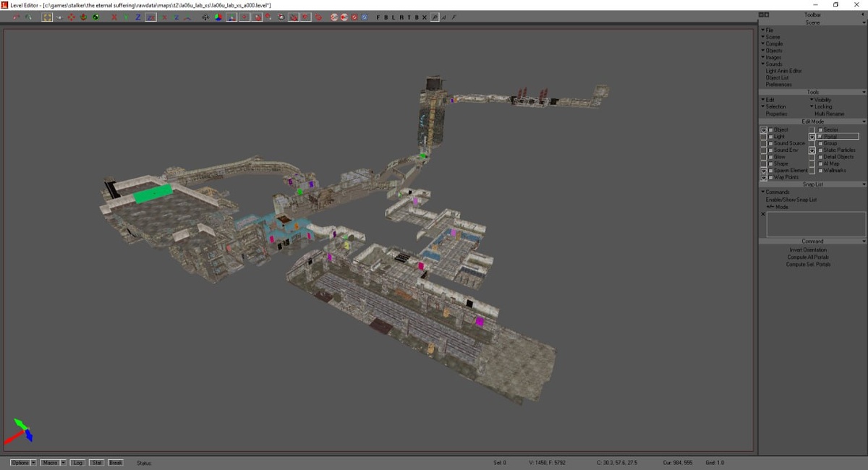Expand the File menu in Scene panel

click(769, 30)
